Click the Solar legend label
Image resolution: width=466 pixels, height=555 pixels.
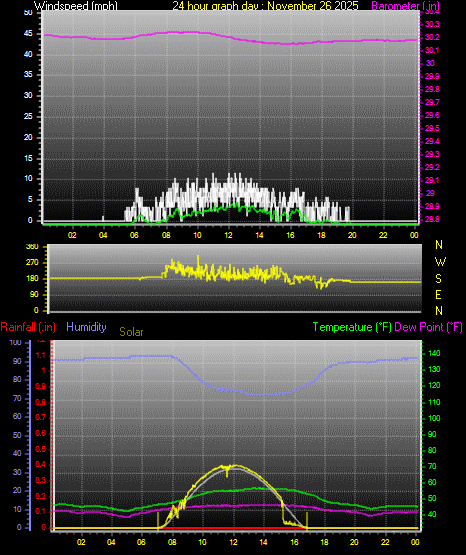pos(131,332)
